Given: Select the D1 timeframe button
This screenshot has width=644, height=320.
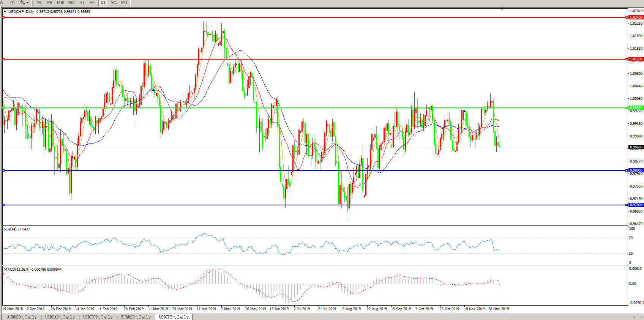Looking at the screenshot, I should pos(103,3).
